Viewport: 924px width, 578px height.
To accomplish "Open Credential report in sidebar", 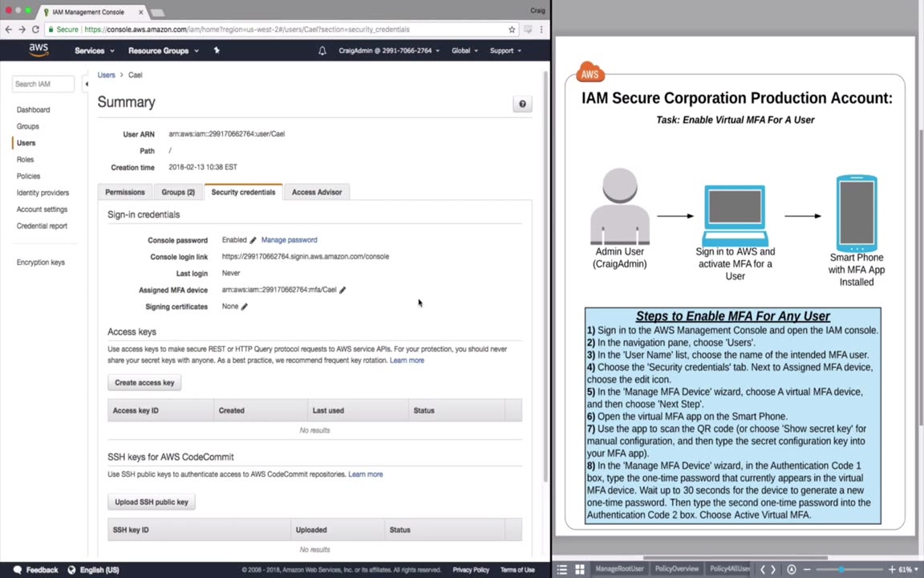I will 42,226.
